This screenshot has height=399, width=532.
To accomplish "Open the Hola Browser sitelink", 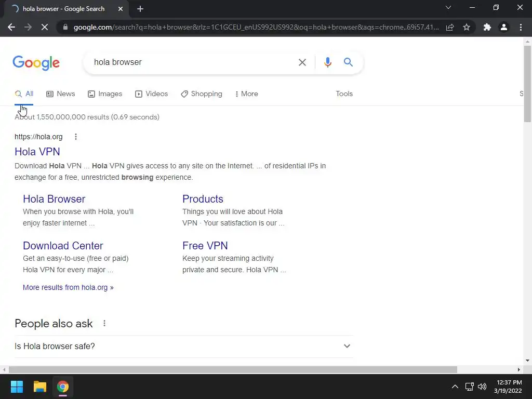I will (54, 199).
